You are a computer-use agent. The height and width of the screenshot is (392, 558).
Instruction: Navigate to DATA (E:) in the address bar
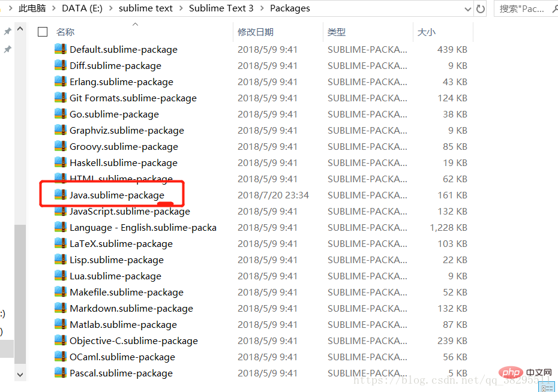82,8
